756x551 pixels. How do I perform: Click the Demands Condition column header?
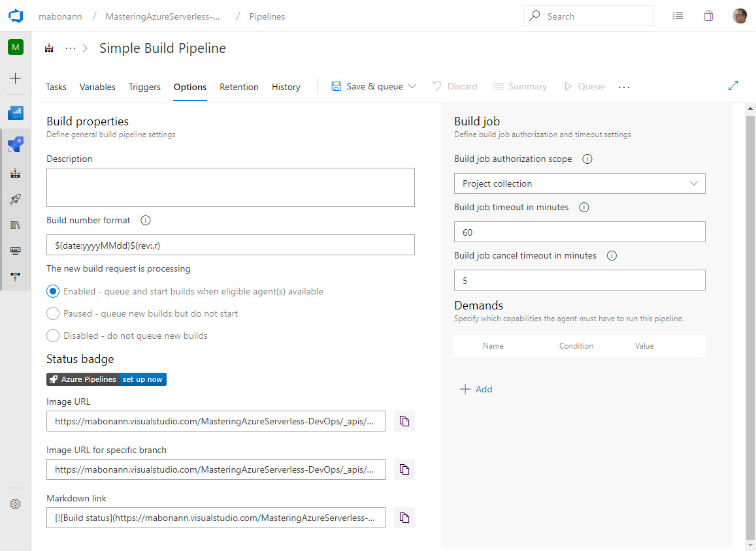click(x=576, y=346)
